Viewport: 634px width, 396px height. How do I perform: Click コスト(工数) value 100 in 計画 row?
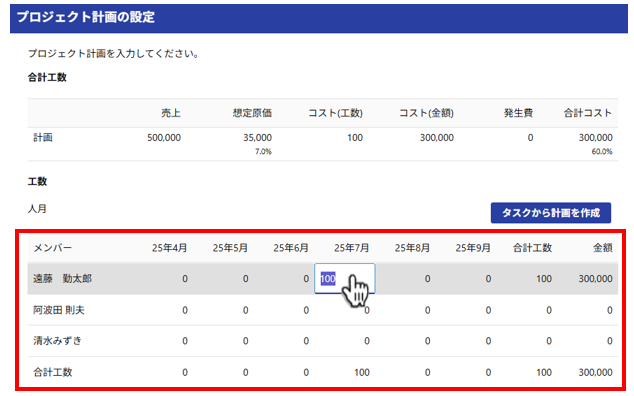pyautogui.click(x=355, y=138)
